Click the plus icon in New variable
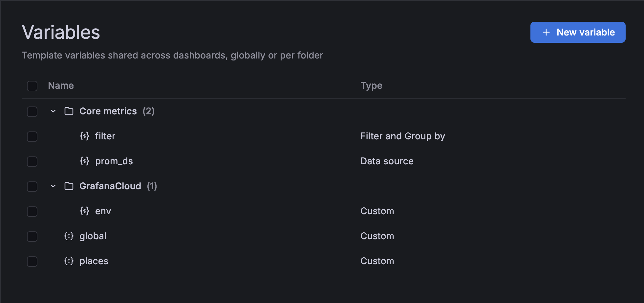 [546, 32]
